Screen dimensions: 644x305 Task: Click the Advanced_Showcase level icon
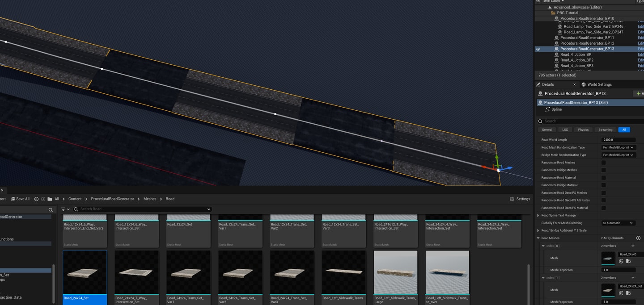pos(550,7)
